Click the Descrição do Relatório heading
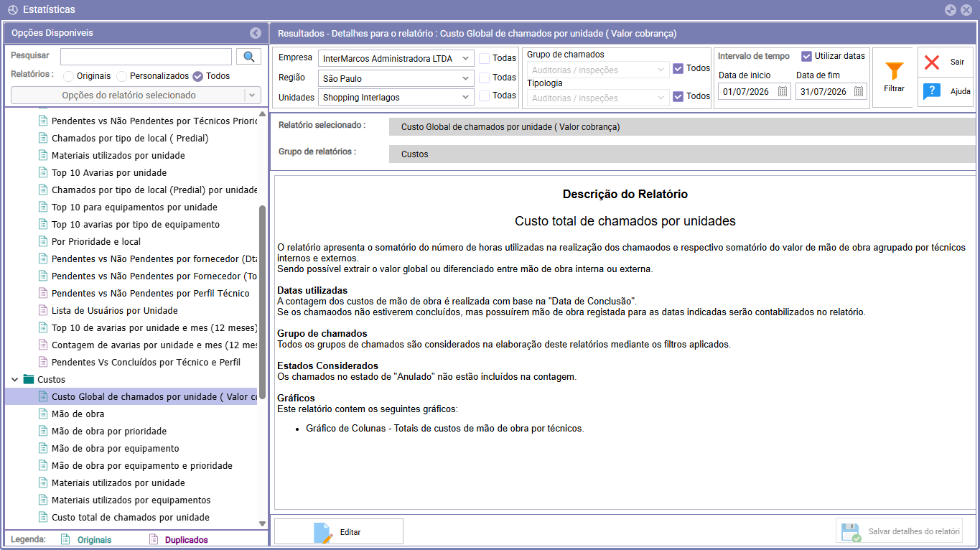This screenshot has height=550, width=980. point(625,194)
